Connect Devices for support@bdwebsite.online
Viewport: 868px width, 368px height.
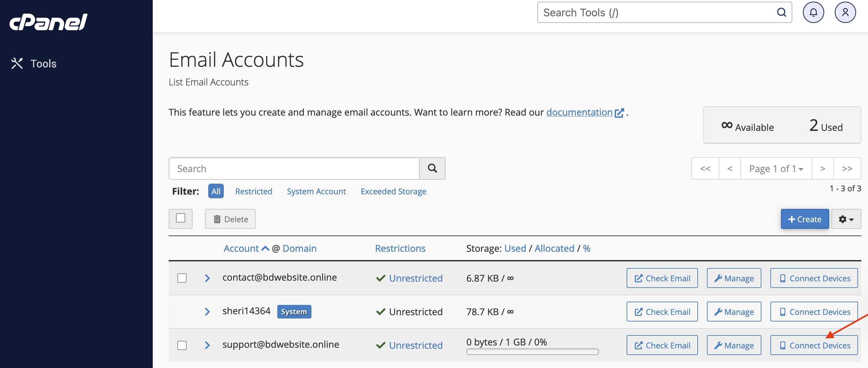(814, 345)
